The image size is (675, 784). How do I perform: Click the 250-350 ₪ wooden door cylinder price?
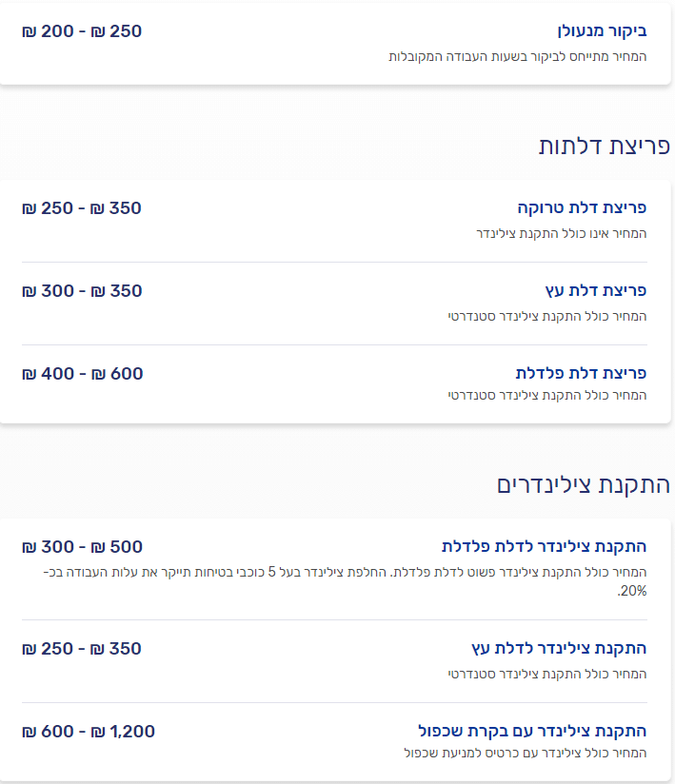82,649
